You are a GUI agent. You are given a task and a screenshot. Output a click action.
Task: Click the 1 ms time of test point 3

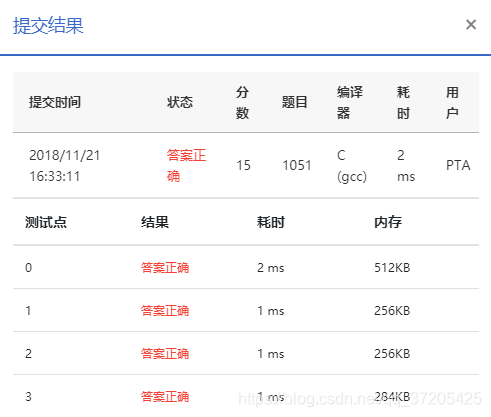point(271,397)
